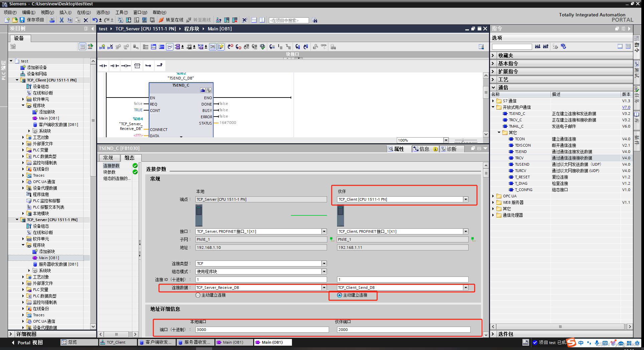Open the 项目(P) menu
Viewport: 644px width, 350px height.
[x=10, y=12]
